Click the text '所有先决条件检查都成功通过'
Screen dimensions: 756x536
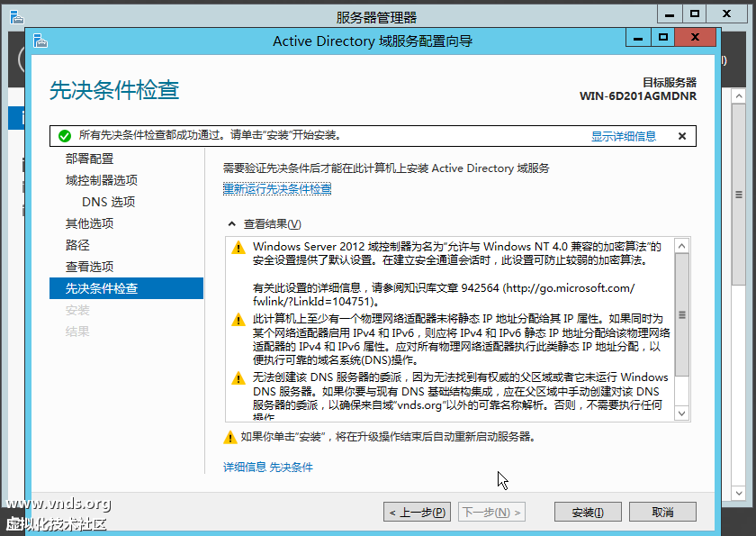(149, 135)
